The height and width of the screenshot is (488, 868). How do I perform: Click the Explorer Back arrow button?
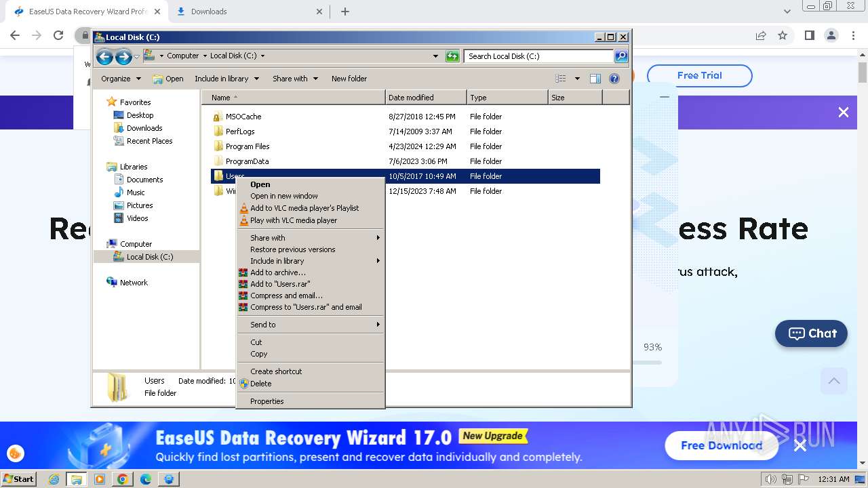point(104,57)
